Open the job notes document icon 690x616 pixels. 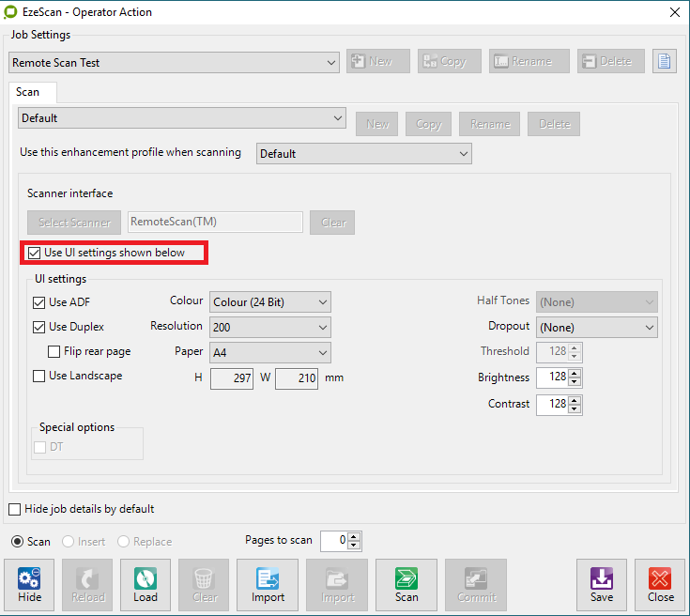(665, 62)
